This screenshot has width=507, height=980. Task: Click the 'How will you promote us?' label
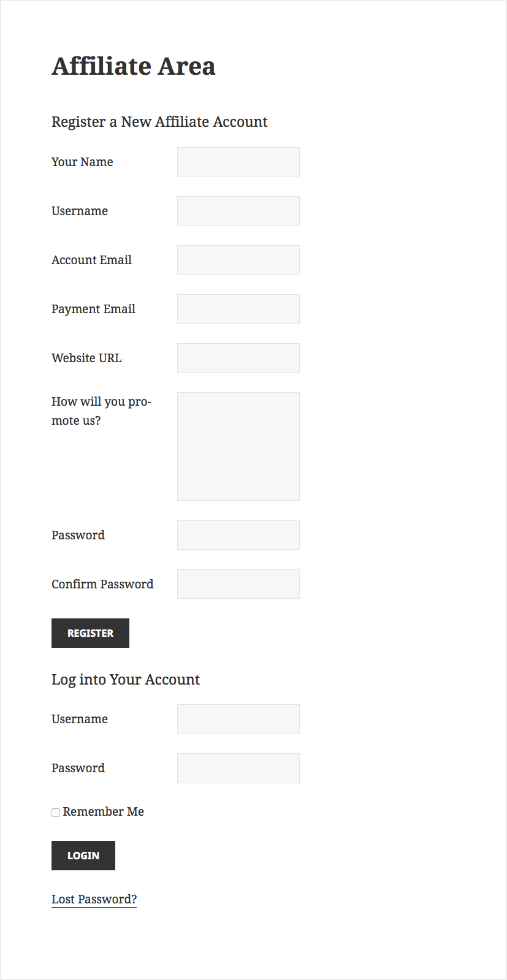100,411
